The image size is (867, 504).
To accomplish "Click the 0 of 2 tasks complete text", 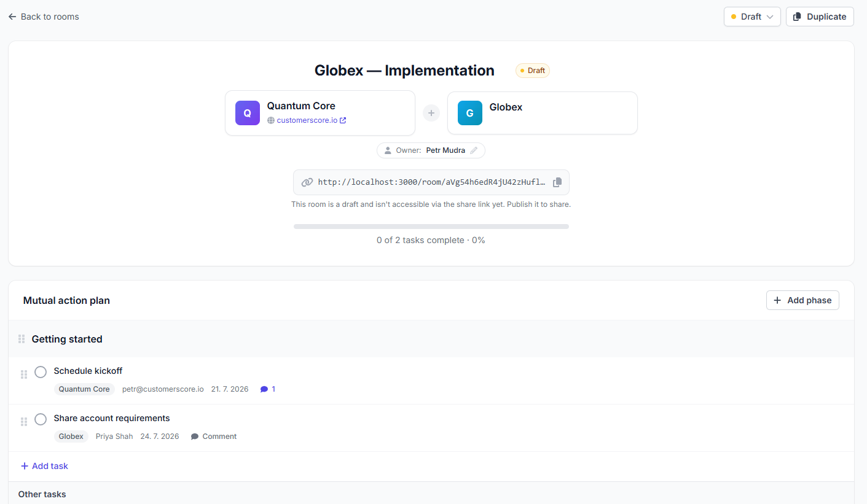I will coord(431,240).
